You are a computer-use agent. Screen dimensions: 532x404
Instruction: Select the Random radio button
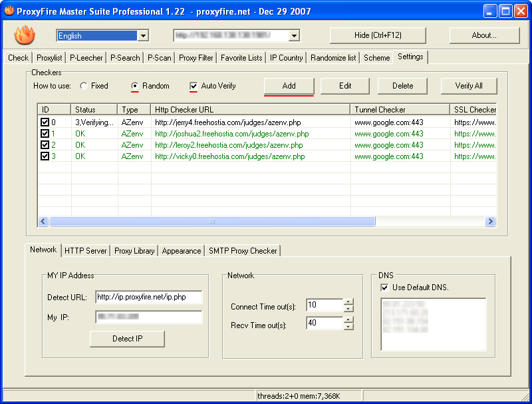click(135, 86)
